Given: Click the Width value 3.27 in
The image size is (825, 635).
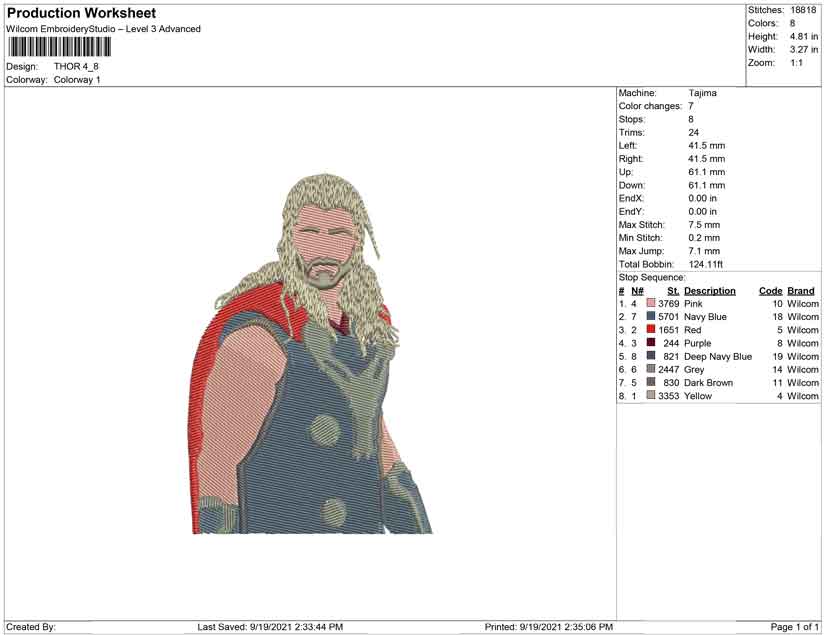Looking at the screenshot, I should (803, 49).
